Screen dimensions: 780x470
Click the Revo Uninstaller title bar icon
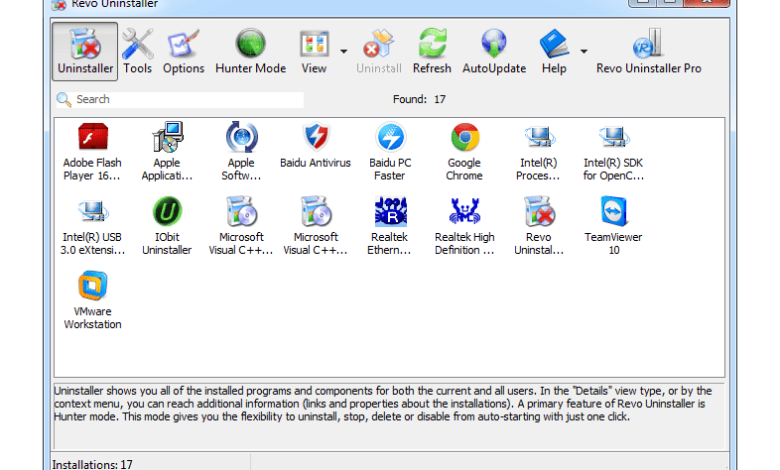pyautogui.click(x=59, y=5)
